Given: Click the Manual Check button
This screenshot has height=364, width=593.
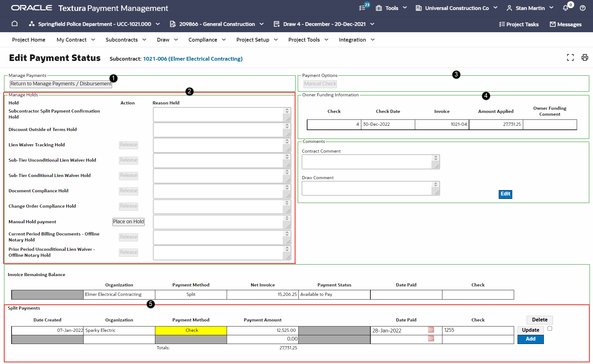Looking at the screenshot, I should [x=320, y=84].
